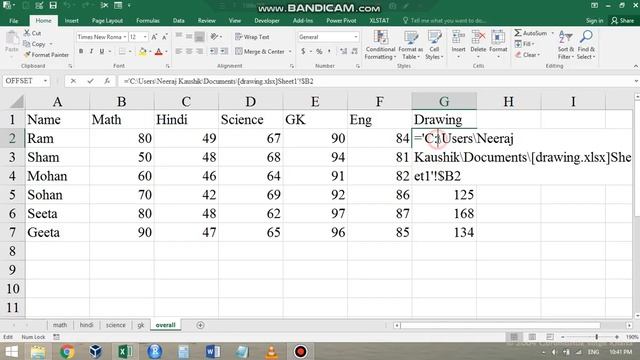This screenshot has width=640, height=360.
Task: Open Google Chrome from the taskbar
Action: point(67,351)
